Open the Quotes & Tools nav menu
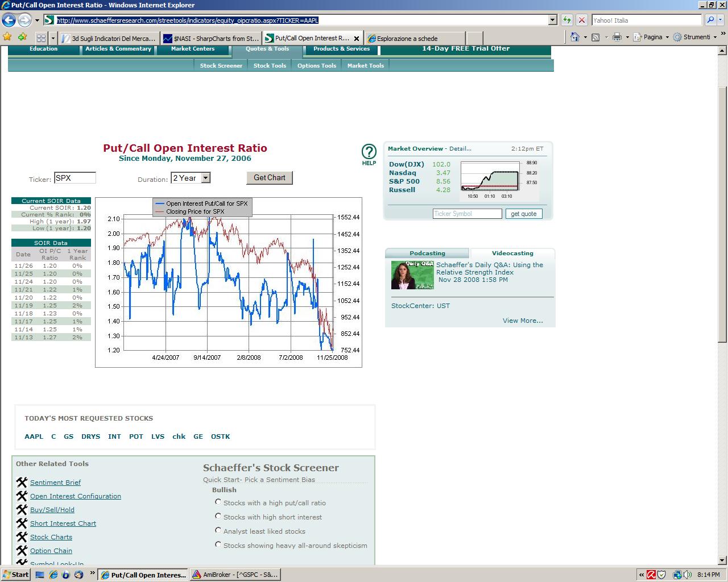Screen dimensions: 728x582 (x=267, y=49)
